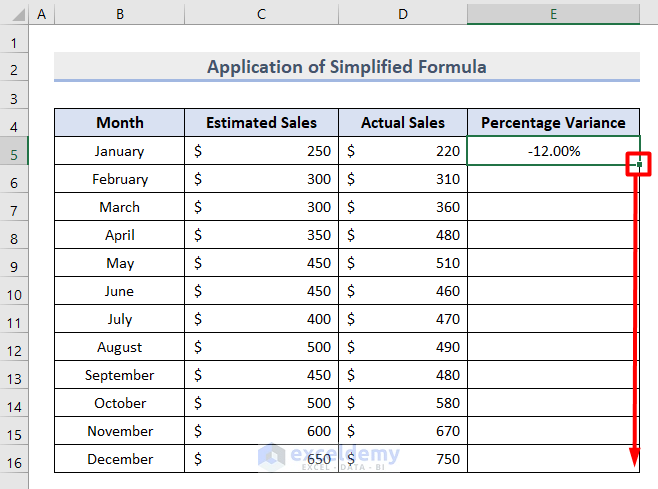Click January's estimated sales value 250
Viewport: 658px width, 489px height.
(x=261, y=151)
